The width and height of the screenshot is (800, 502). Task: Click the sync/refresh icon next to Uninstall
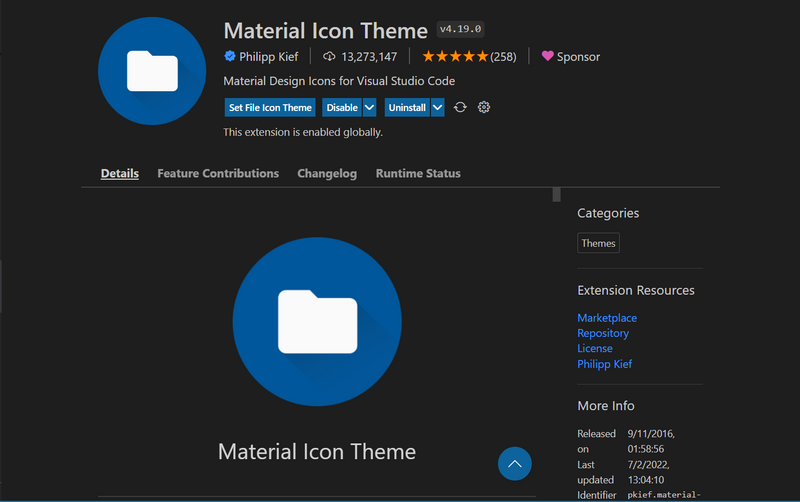click(460, 107)
